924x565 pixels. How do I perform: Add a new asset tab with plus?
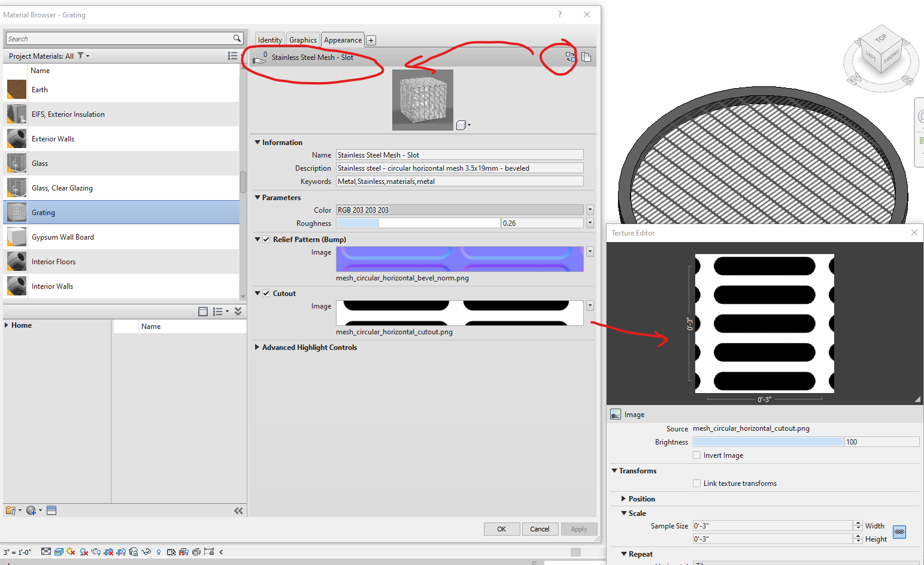click(x=371, y=40)
